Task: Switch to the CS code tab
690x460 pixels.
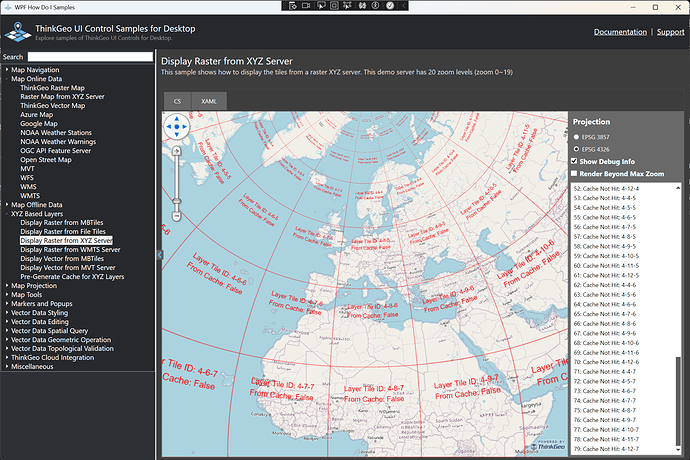Action: coord(177,101)
